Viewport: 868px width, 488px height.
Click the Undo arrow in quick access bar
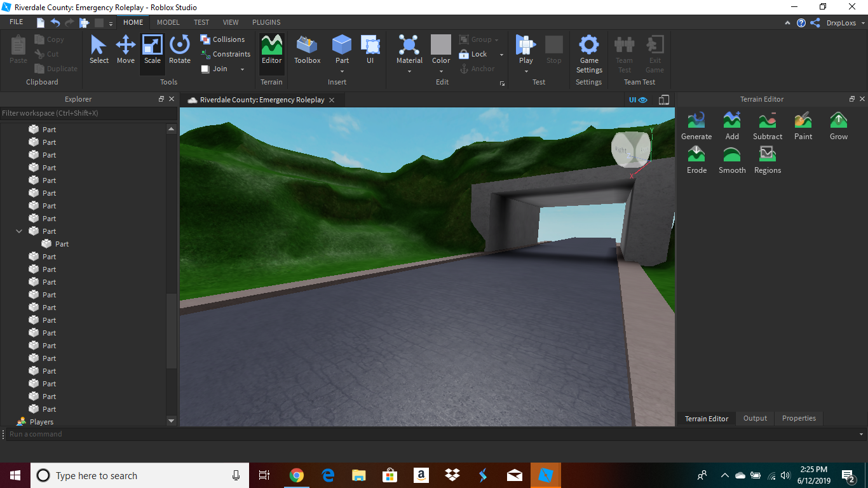click(x=55, y=23)
